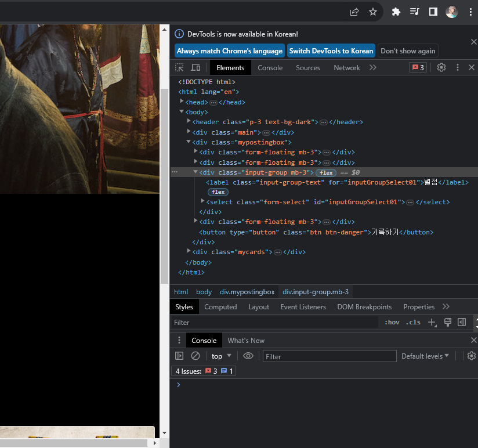Open Chrome's three-dot menu

(470, 12)
